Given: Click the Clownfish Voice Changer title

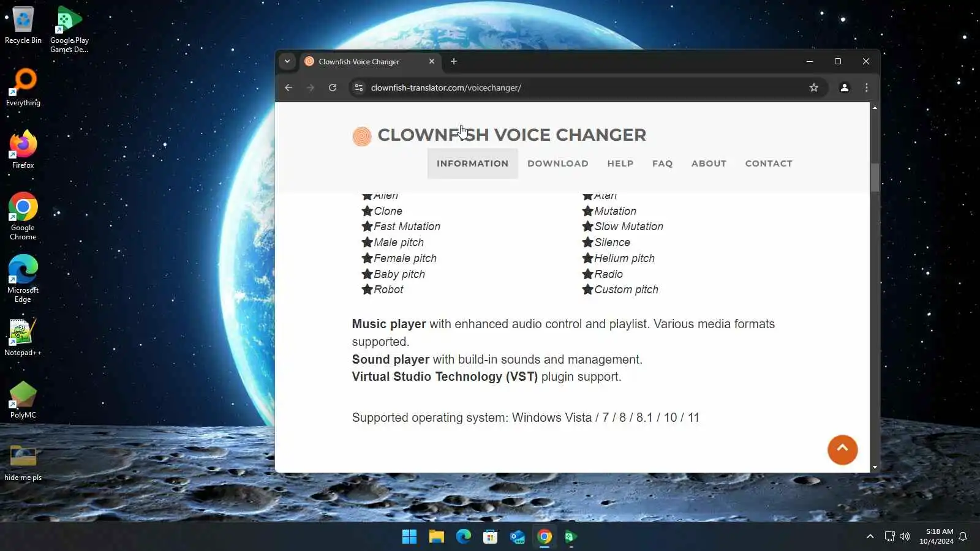Looking at the screenshot, I should pyautogui.click(x=511, y=135).
